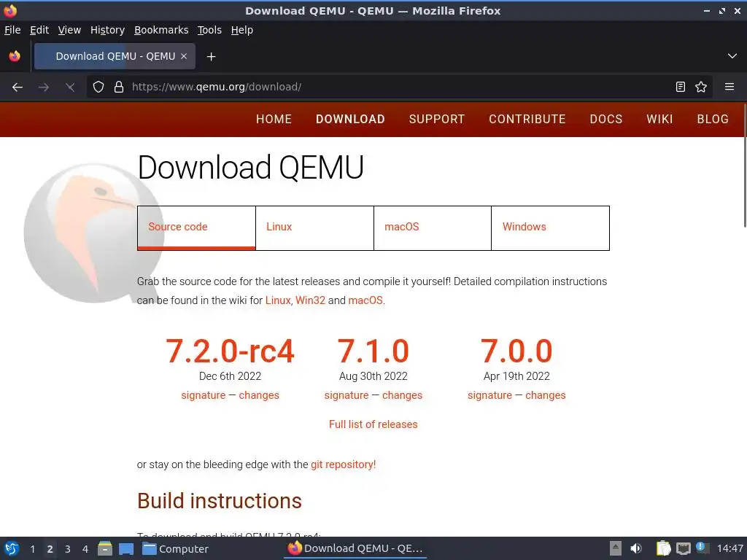Open the LXQt start menu
Viewport: 747px width, 560px height.
point(12,548)
